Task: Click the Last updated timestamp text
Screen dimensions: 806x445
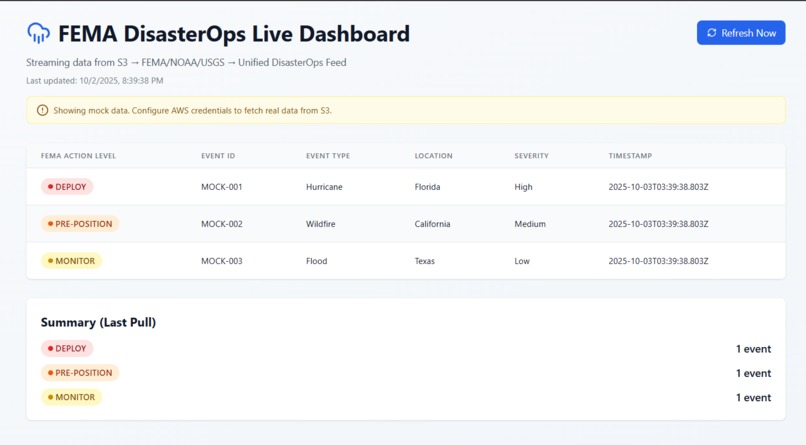Action: click(95, 81)
